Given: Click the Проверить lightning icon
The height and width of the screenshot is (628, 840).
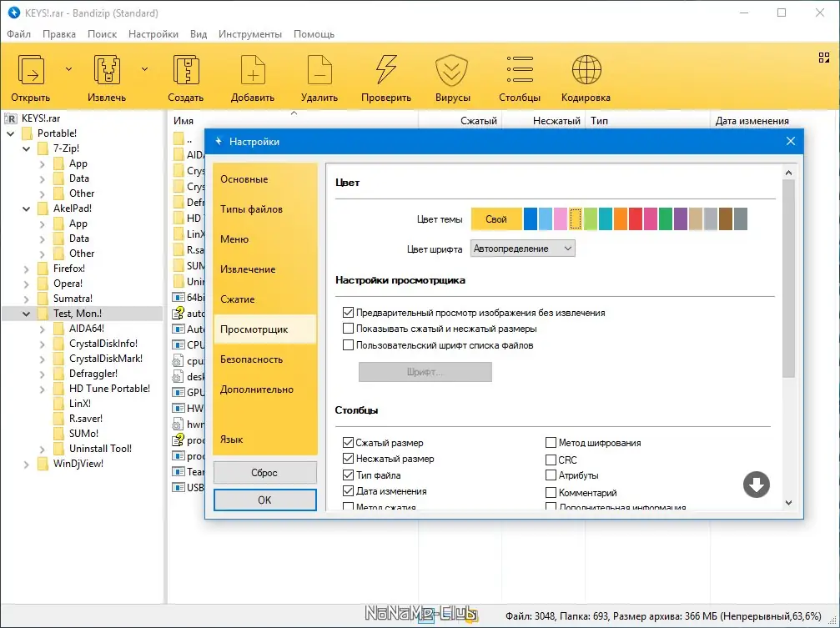Looking at the screenshot, I should [385, 70].
